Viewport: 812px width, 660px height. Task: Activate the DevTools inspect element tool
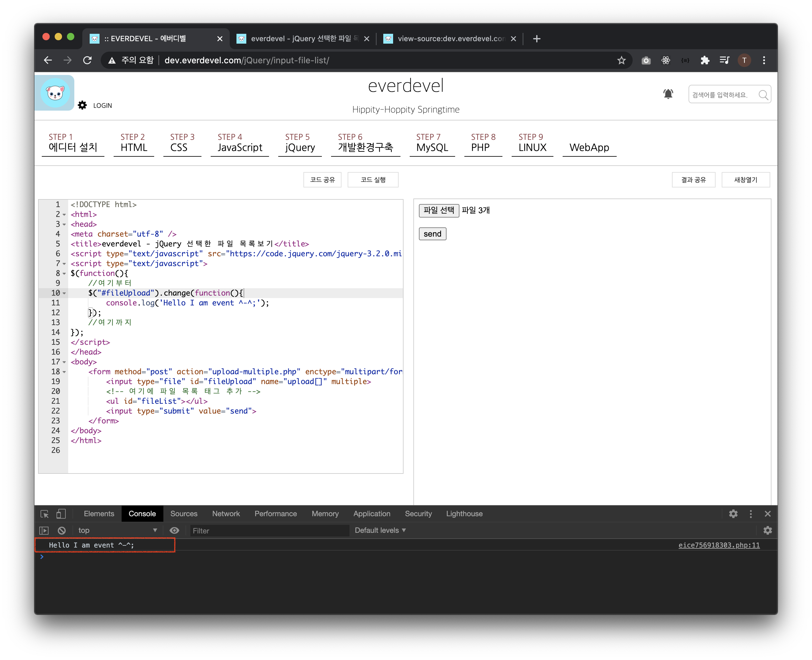45,514
